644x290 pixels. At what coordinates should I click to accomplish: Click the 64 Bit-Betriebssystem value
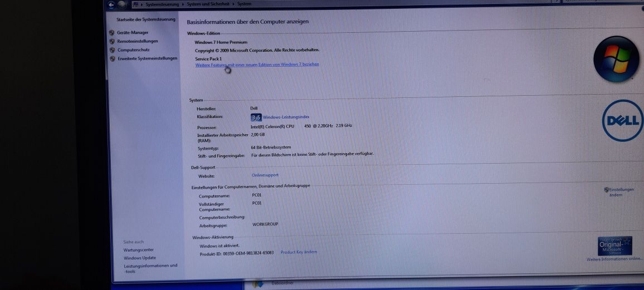point(271,147)
